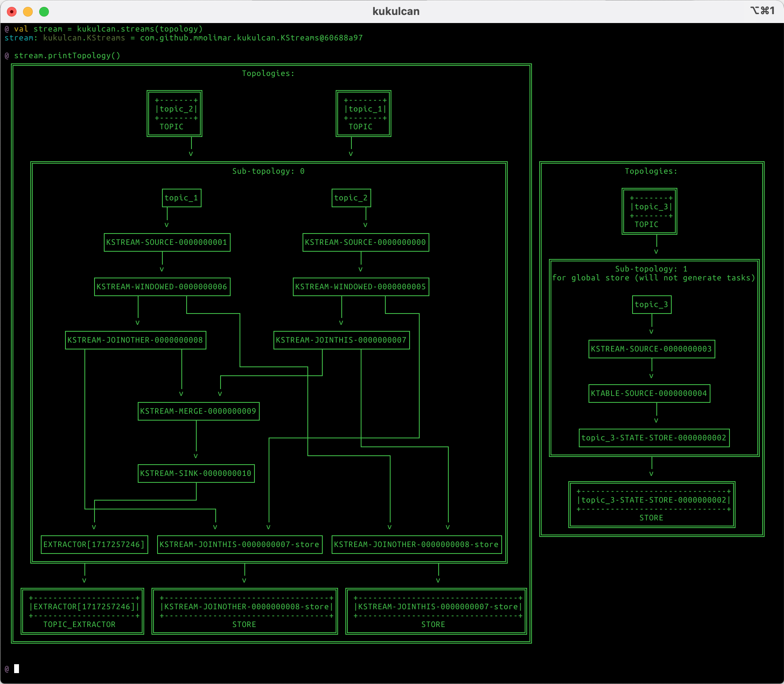This screenshot has height=684, width=784.
Task: Click the green fullscreen window button
Action: point(44,12)
